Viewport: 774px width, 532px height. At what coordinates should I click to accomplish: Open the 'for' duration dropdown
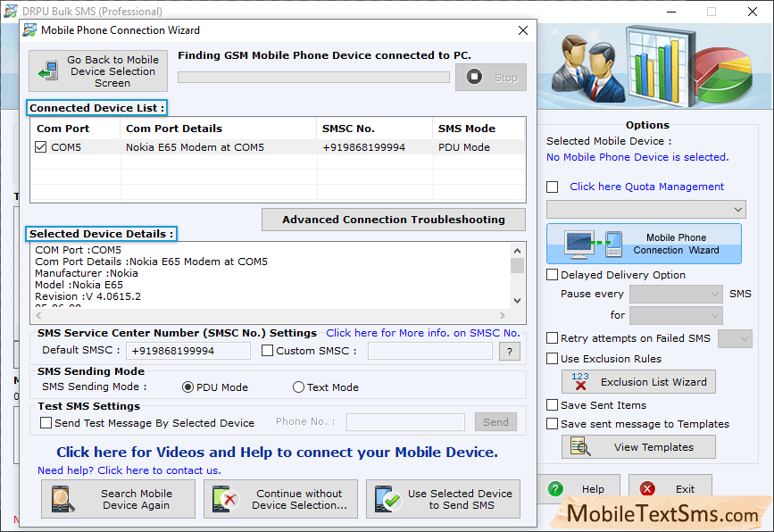(676, 315)
